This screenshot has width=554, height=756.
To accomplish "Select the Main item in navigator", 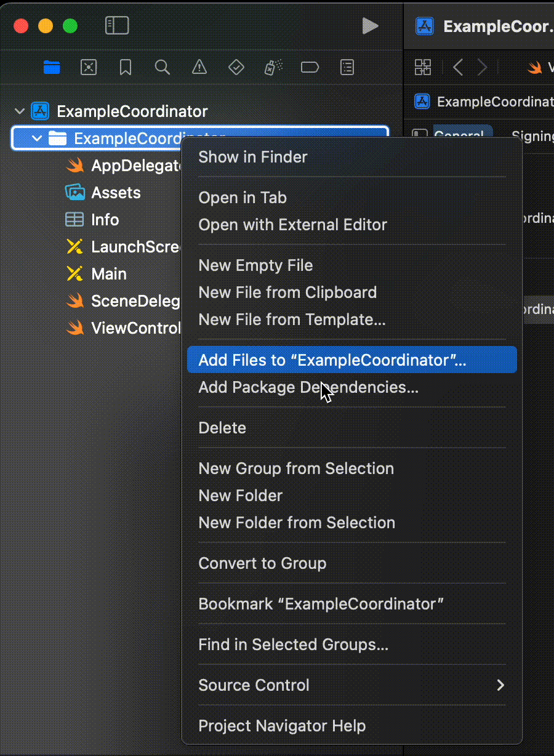I will point(109,274).
